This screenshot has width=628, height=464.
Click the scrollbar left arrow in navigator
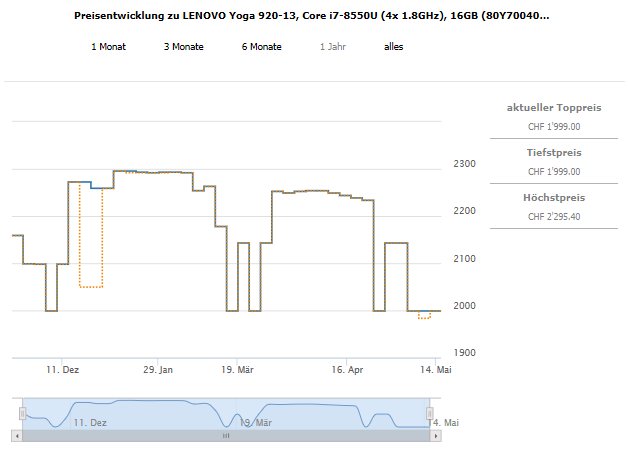pyautogui.click(x=17, y=436)
